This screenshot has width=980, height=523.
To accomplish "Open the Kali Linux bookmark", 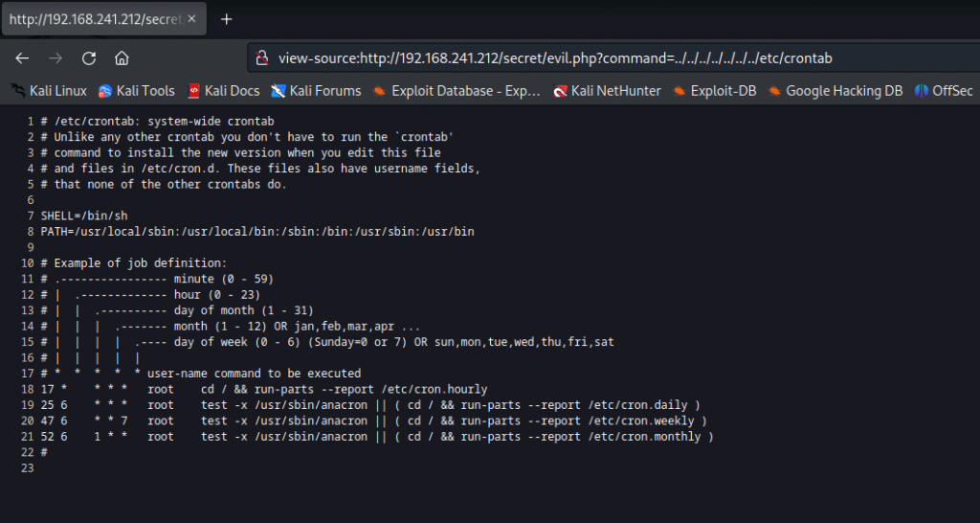I will tap(50, 91).
